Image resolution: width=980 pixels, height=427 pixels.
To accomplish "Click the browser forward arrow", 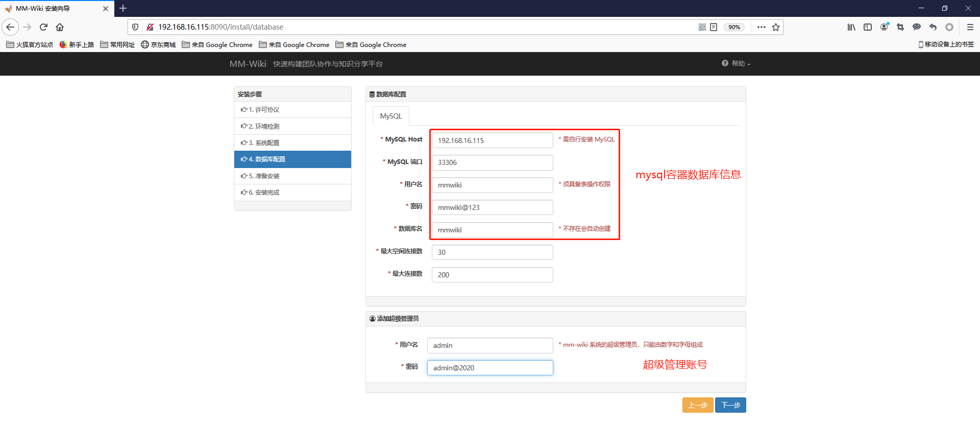I will [27, 27].
